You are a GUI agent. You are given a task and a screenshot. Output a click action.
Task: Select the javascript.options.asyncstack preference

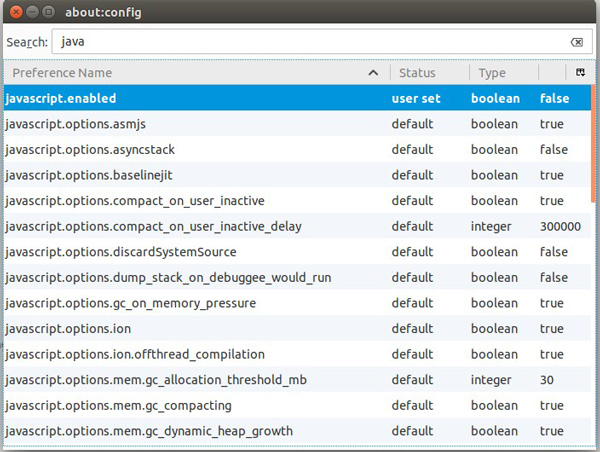[x=297, y=149]
